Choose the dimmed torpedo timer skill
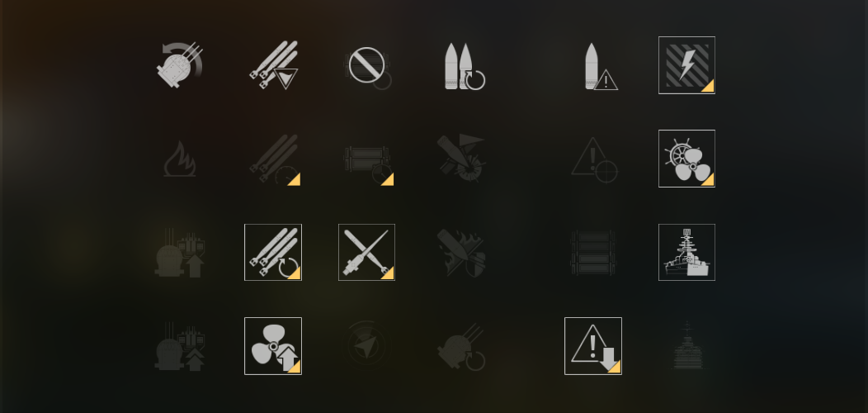The width and height of the screenshot is (868, 413). 273,159
